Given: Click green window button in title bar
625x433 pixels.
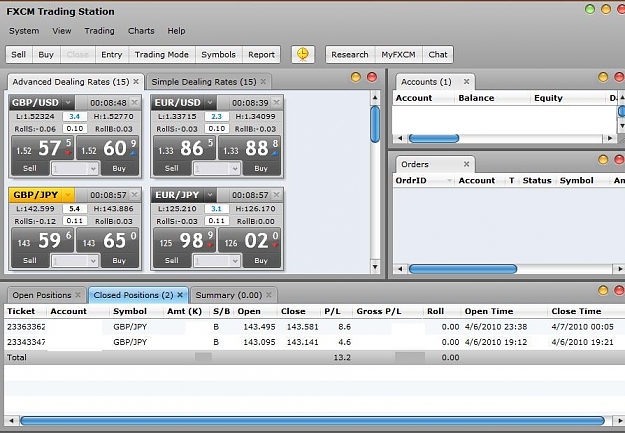Looking at the screenshot, I should click(590, 9).
